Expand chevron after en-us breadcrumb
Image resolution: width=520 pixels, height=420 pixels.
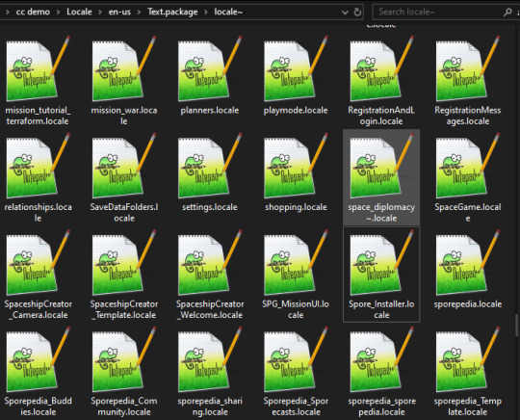pos(139,13)
